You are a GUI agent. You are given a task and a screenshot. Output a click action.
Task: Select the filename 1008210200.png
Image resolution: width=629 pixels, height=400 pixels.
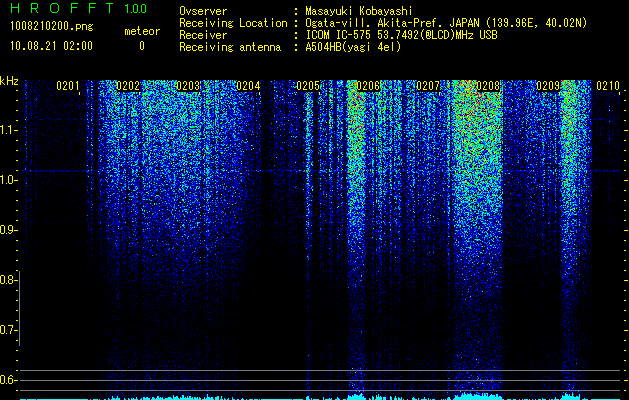(52, 27)
